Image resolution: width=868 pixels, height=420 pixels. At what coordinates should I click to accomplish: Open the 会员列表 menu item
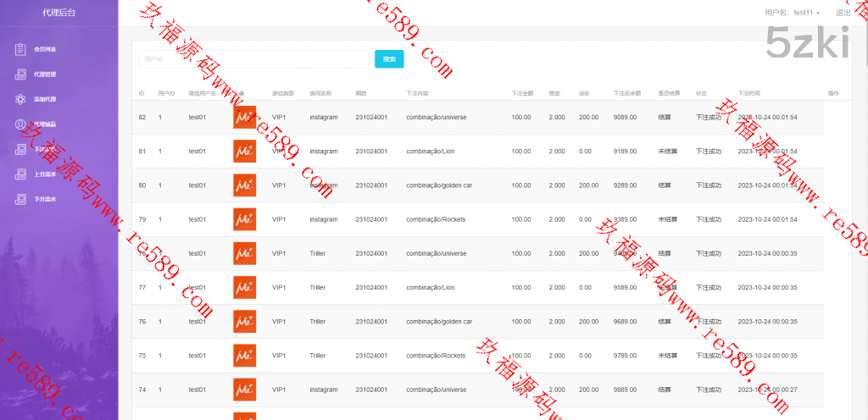coord(45,49)
